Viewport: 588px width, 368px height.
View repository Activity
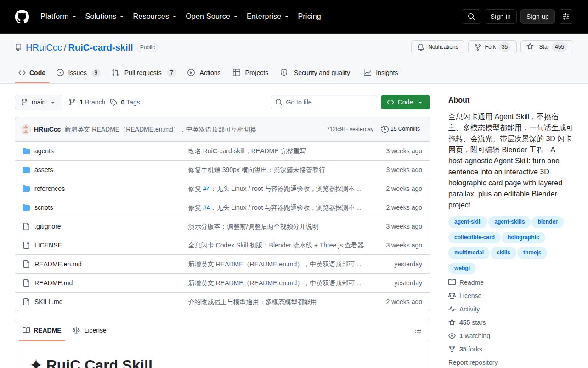click(x=464, y=309)
